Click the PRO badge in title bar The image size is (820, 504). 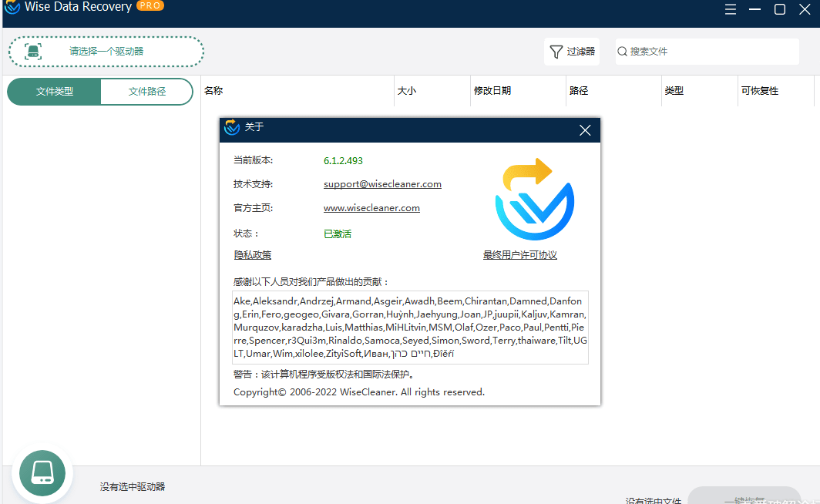[x=150, y=5]
